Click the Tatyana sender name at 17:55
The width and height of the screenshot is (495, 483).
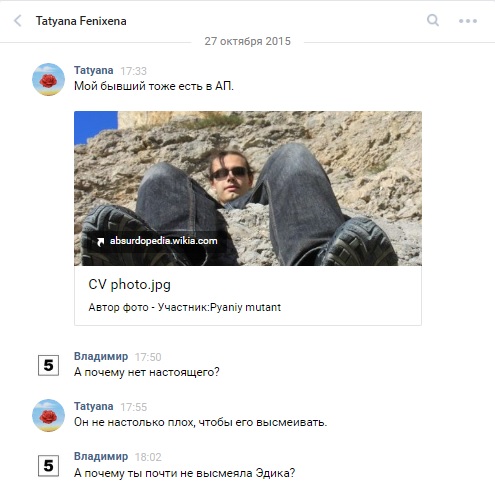click(x=94, y=406)
